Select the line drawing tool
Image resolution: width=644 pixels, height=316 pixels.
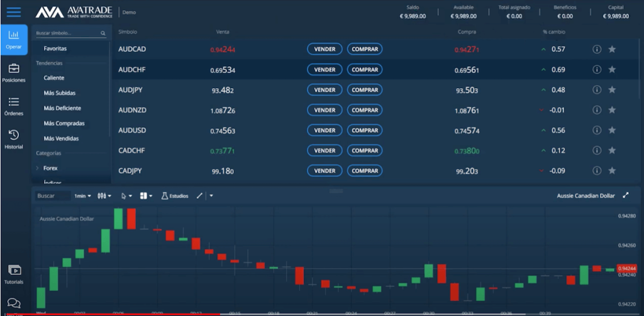click(x=199, y=196)
